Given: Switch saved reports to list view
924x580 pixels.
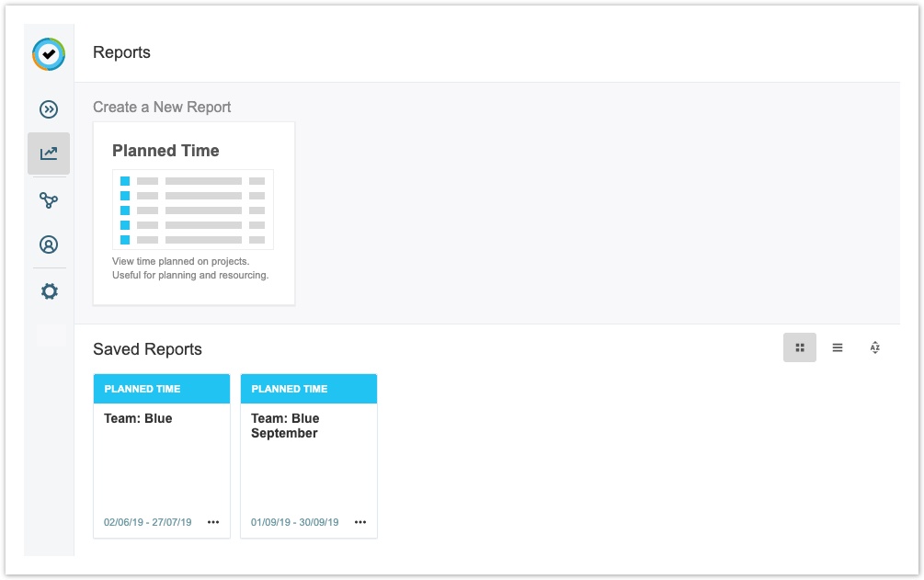Looking at the screenshot, I should (x=838, y=347).
